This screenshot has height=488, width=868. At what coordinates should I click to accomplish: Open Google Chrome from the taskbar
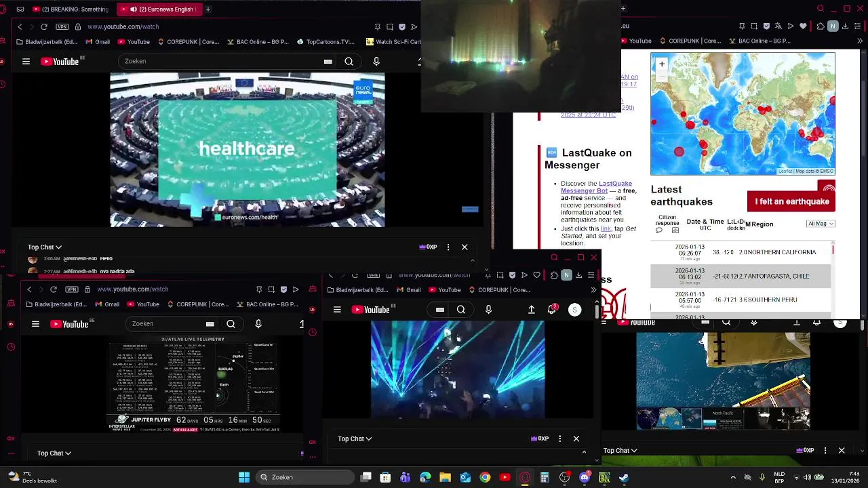click(x=485, y=477)
